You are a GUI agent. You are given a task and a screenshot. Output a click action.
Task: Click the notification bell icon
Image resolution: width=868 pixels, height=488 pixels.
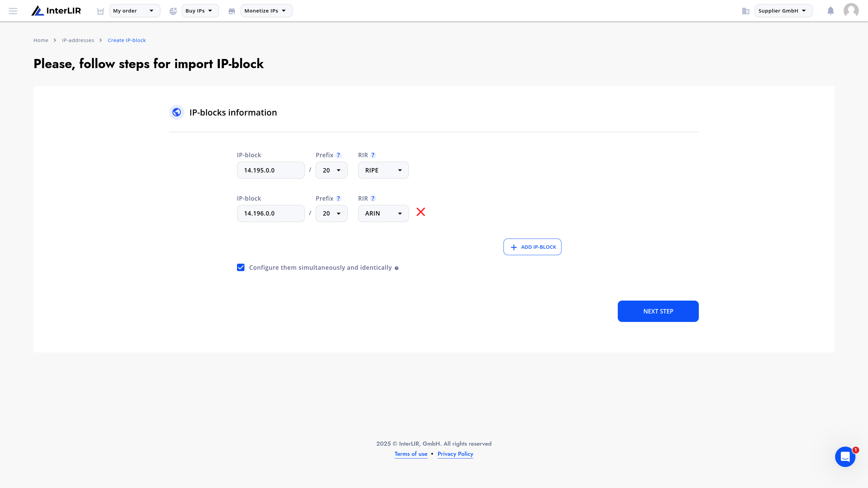830,11
